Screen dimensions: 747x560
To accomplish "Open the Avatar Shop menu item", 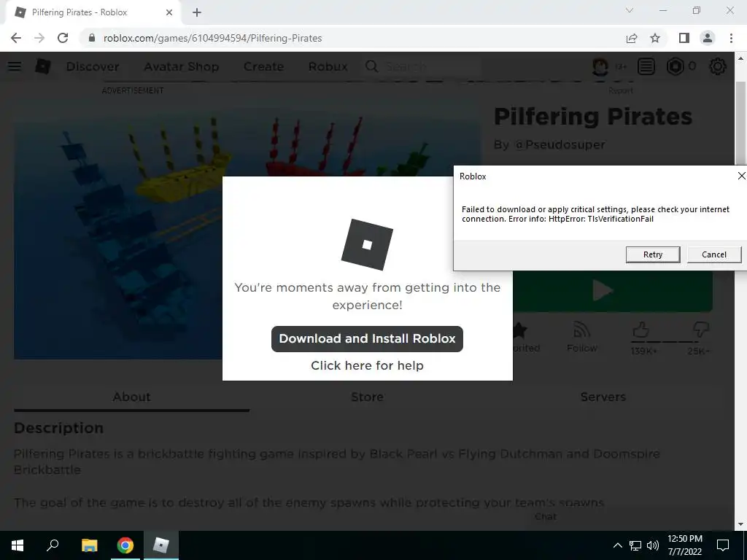I will pyautogui.click(x=182, y=66).
